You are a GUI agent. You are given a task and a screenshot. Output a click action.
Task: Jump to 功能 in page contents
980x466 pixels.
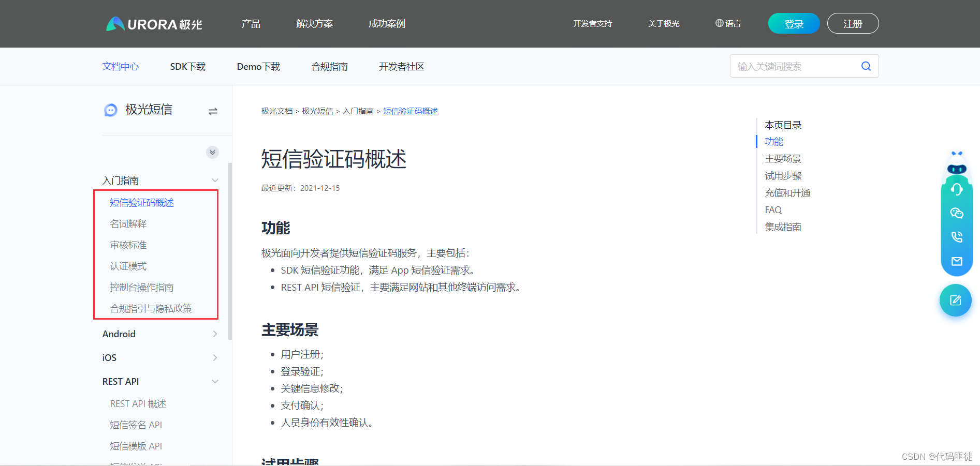pyautogui.click(x=774, y=142)
